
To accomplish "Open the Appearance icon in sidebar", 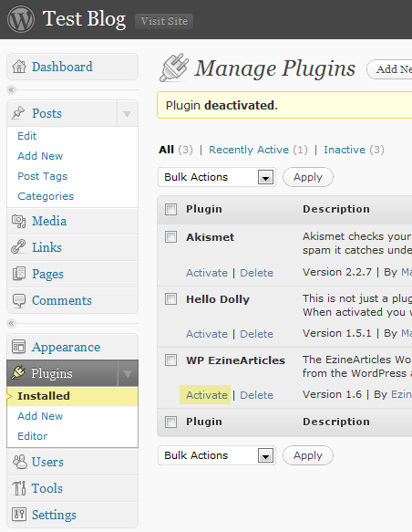I will pos(18,347).
